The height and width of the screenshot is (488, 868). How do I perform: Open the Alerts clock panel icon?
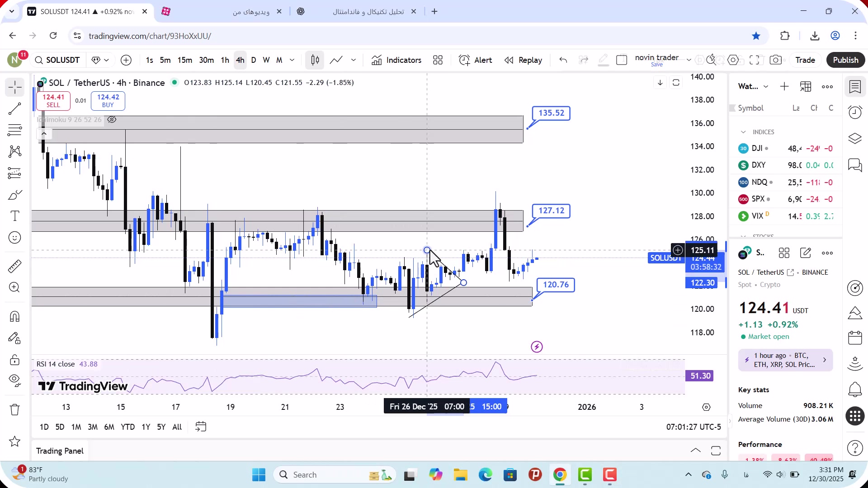(855, 112)
